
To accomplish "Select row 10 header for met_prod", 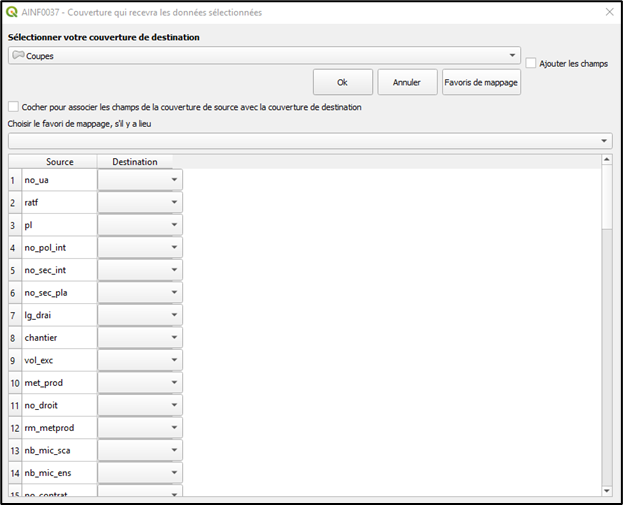I will coord(15,382).
